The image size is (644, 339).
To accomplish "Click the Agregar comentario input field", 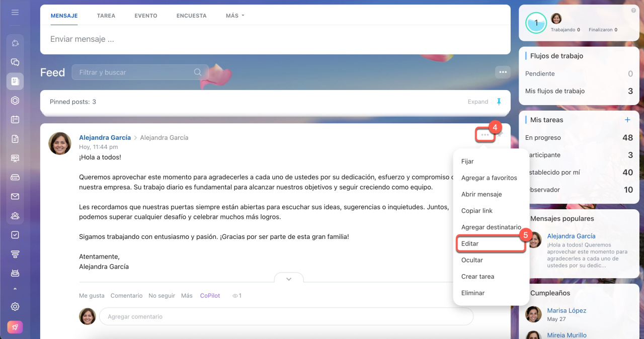I will tap(286, 317).
